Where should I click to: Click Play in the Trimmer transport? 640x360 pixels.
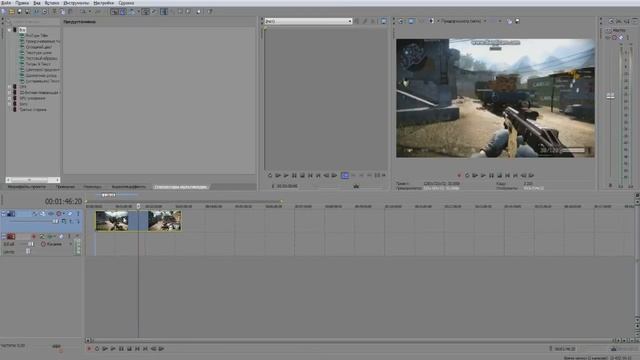click(x=286, y=176)
